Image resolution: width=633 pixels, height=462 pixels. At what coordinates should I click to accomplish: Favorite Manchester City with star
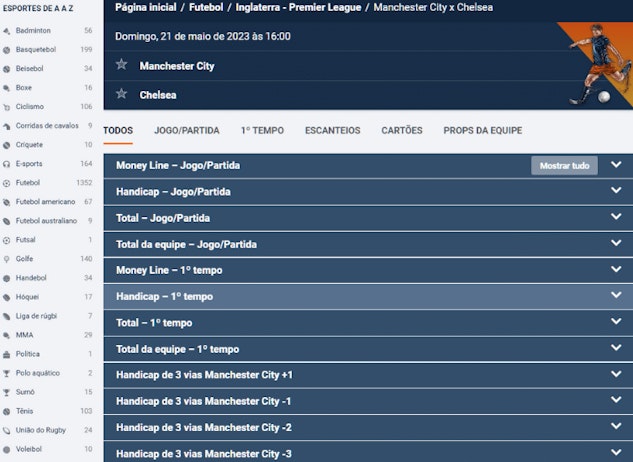(122, 65)
